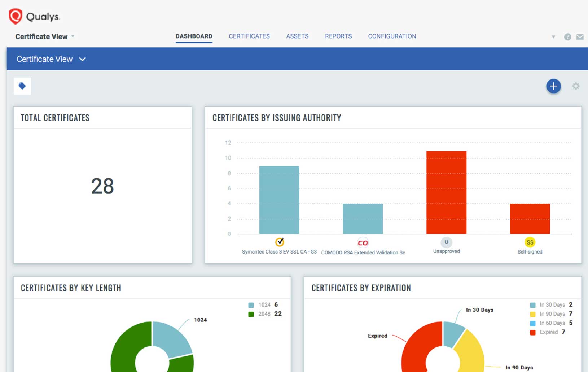Screen dimensions: 588x372
Task: Click the dashboard settings gear icon
Action: pos(576,86)
